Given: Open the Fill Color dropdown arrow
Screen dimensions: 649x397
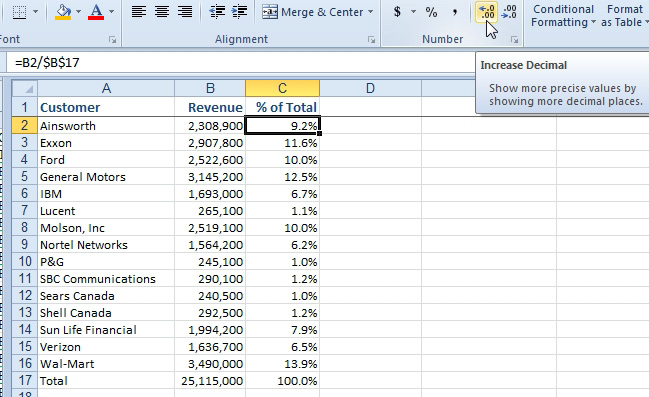Looking at the screenshot, I should (79, 12).
